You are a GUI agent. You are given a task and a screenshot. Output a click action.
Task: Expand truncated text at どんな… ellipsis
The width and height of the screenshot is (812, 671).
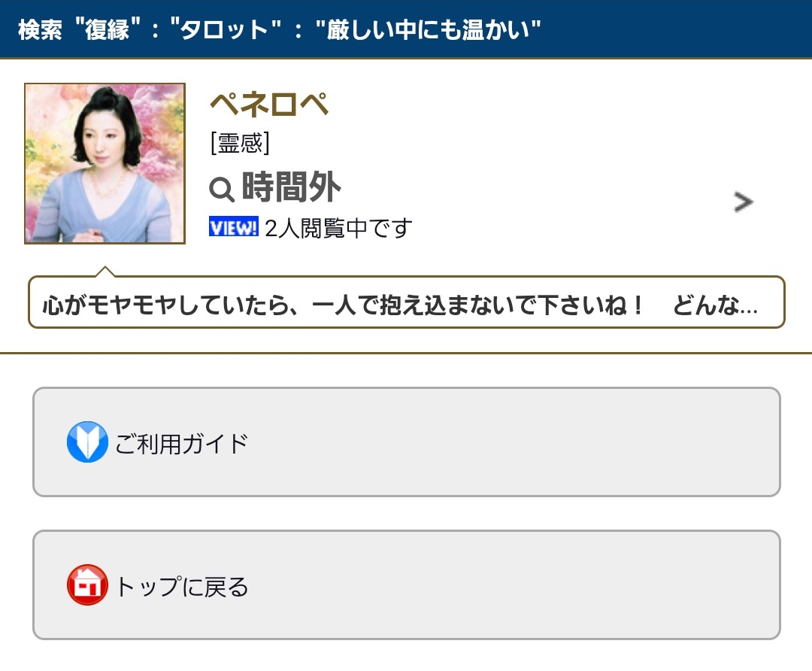(x=715, y=305)
